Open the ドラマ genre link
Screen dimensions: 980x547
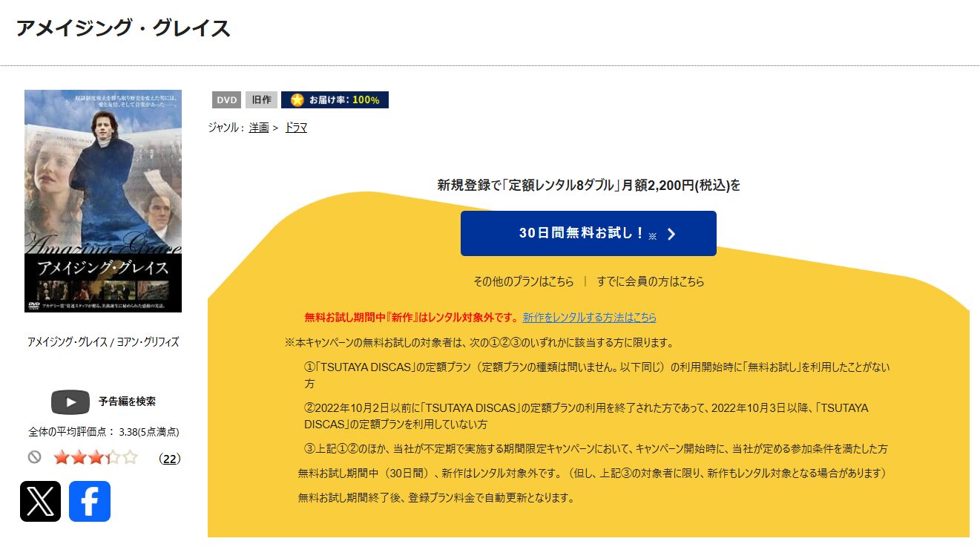pyautogui.click(x=296, y=128)
